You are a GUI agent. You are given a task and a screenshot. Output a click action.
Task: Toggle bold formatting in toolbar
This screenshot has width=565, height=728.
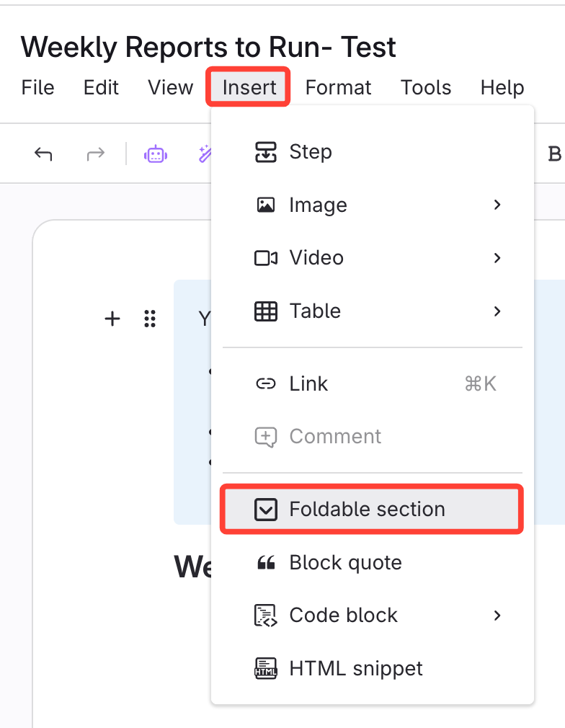(554, 154)
